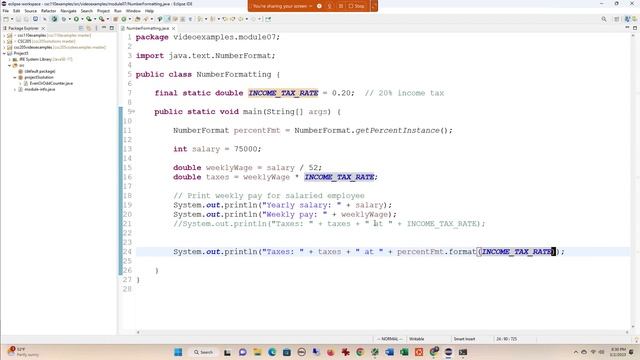Open the Source menu
Image resolution: width=640 pixels, height=360 pixels.
click(x=31, y=11)
